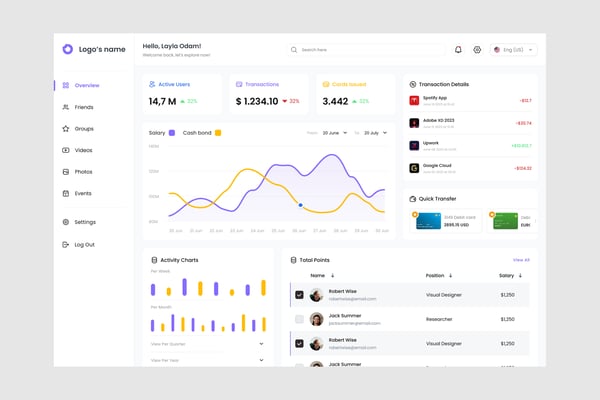Image resolution: width=600 pixels, height=400 pixels.
Task: Open Settings in sidebar
Action: pyautogui.click(x=85, y=222)
